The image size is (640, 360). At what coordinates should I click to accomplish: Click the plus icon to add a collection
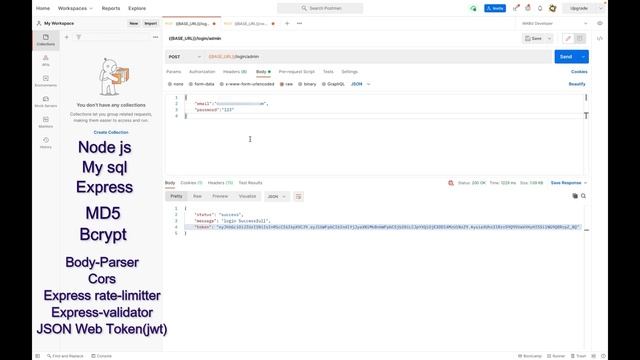(67, 37)
